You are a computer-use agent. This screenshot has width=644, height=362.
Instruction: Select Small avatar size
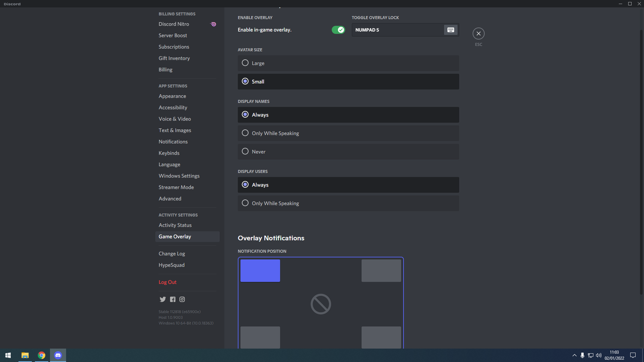pyautogui.click(x=348, y=81)
